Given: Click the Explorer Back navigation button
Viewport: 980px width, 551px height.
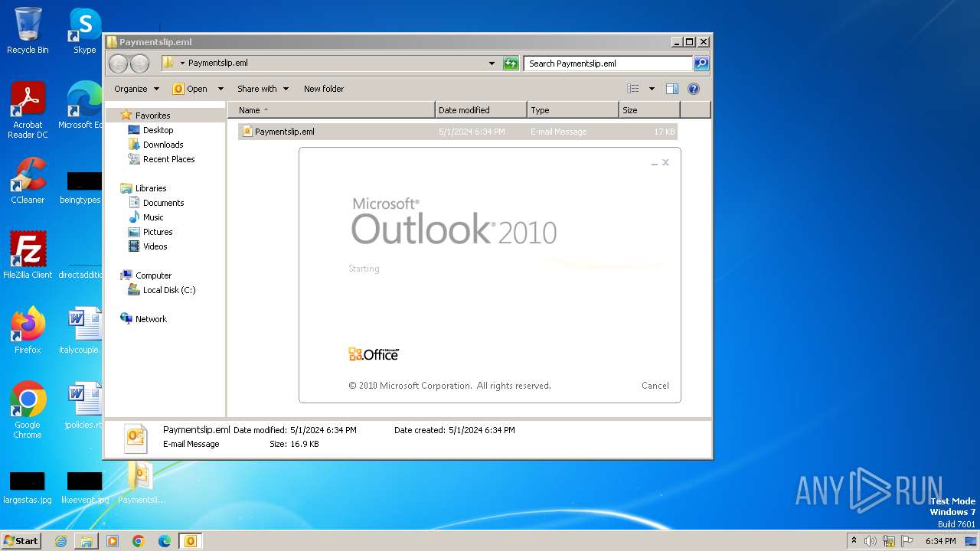Looking at the screenshot, I should tap(118, 64).
